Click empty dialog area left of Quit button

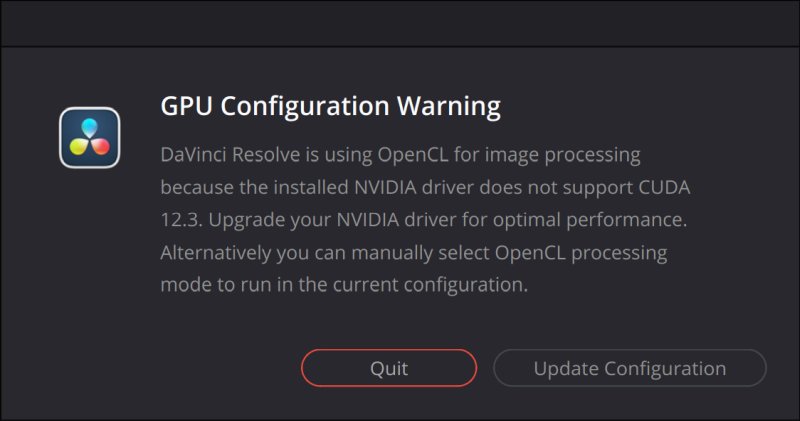coord(160,368)
